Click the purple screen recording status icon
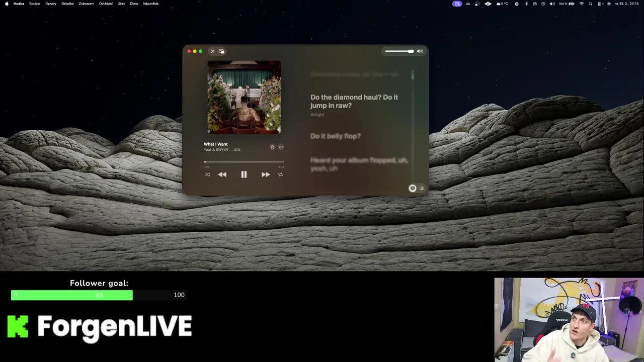 tap(457, 4)
